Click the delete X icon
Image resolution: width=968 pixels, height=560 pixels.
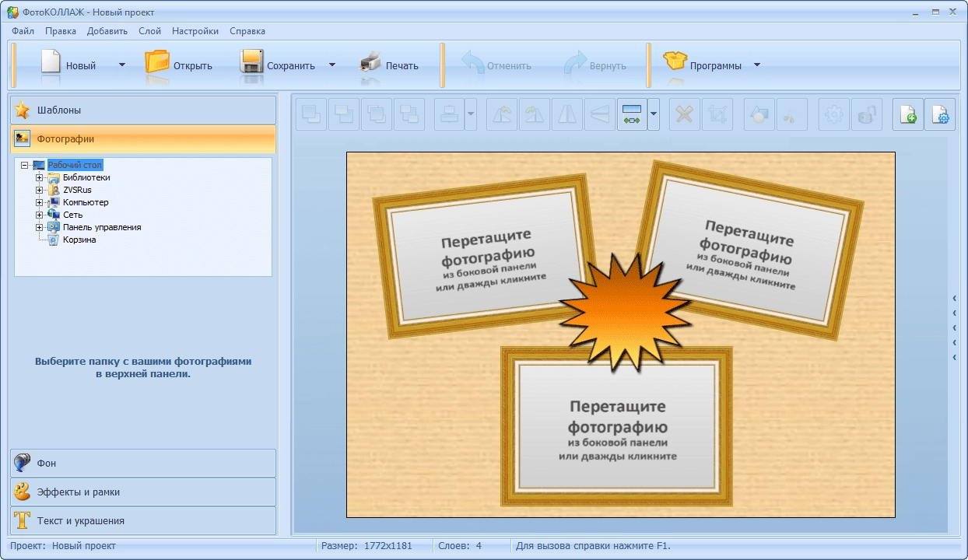(x=685, y=114)
